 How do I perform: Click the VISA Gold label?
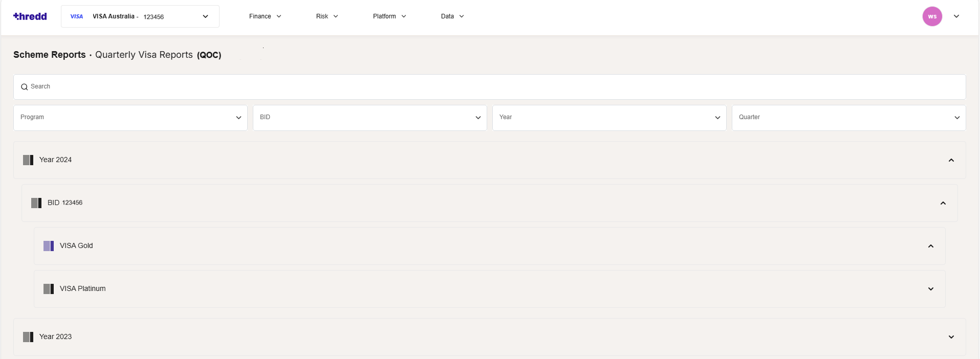76,246
